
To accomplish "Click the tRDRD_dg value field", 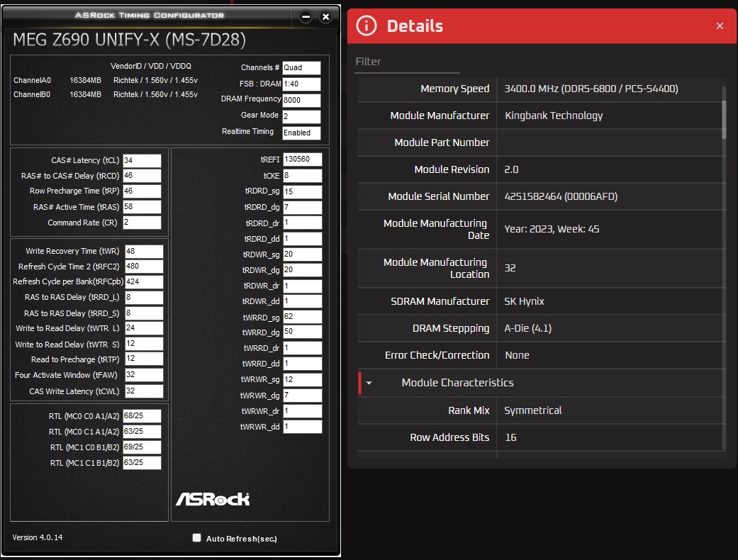I will pyautogui.click(x=303, y=208).
